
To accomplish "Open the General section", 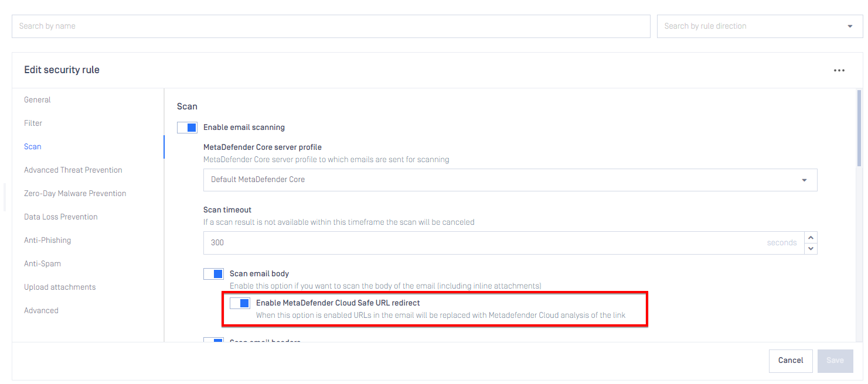I will coord(38,100).
